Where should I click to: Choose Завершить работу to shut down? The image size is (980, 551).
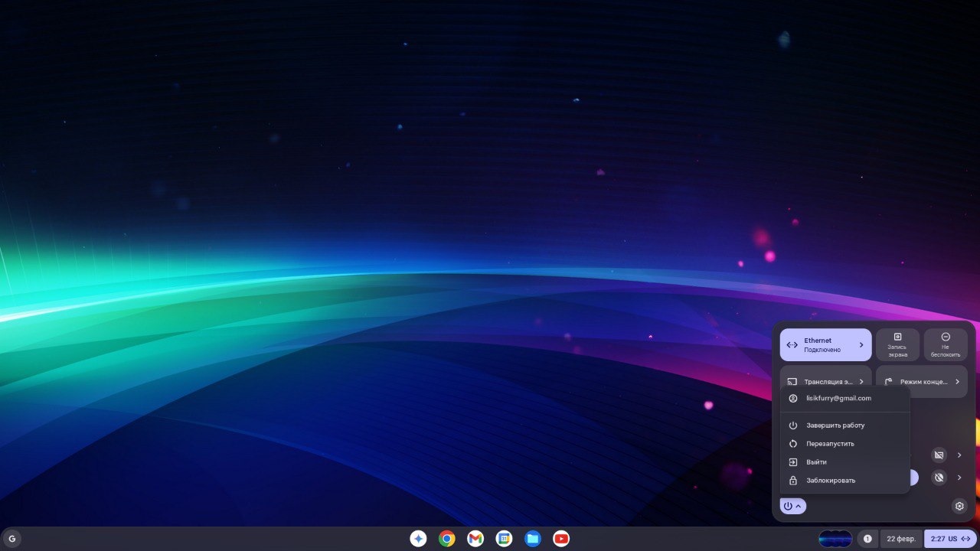(844, 425)
